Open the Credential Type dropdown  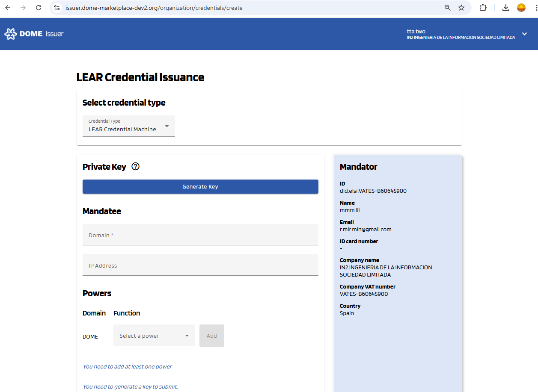(128, 126)
